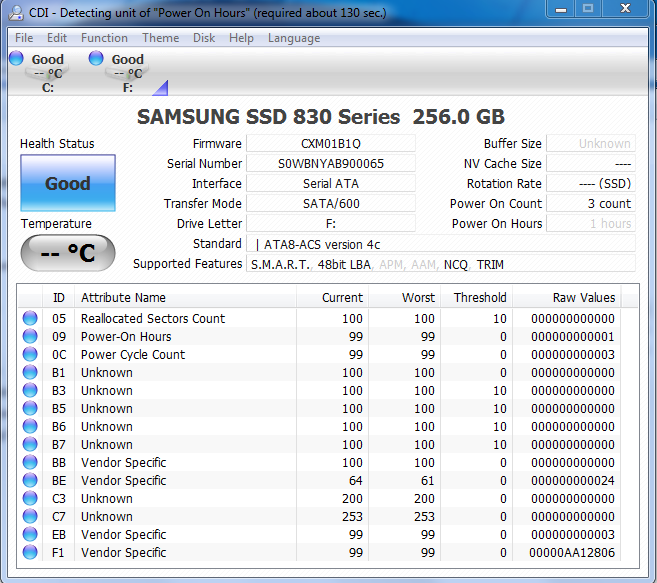Click status orb of attribute F1 row
Screen dimensions: 657x583
[30, 553]
